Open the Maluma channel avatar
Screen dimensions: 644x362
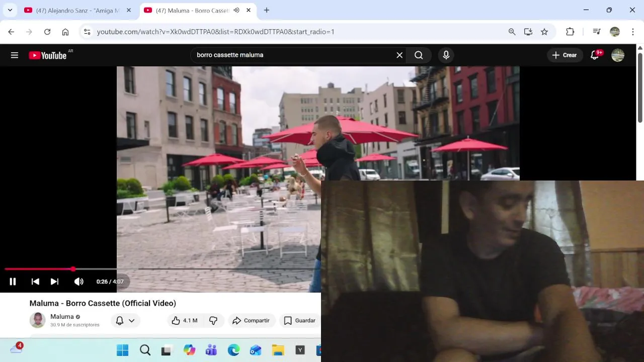[37, 320]
